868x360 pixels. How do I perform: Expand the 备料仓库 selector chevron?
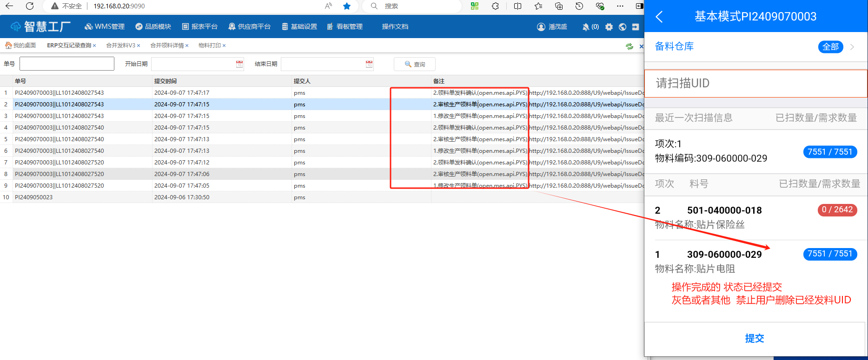(x=852, y=47)
